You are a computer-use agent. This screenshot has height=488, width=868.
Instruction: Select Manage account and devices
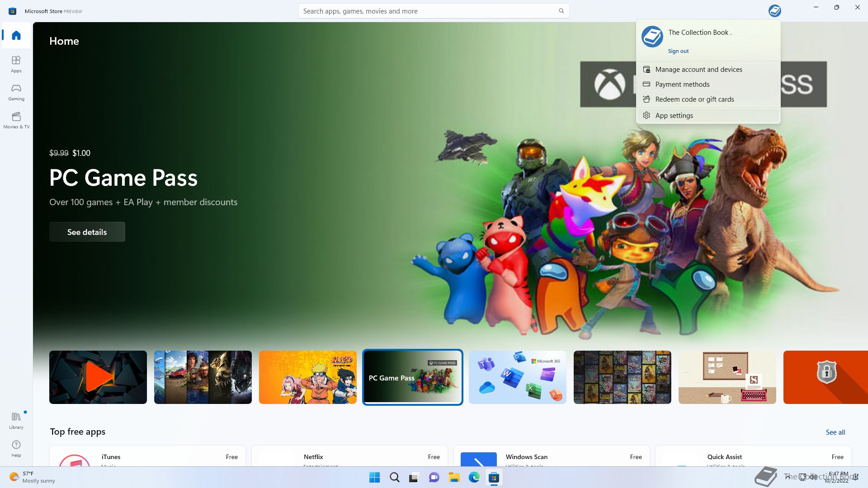[708, 70]
